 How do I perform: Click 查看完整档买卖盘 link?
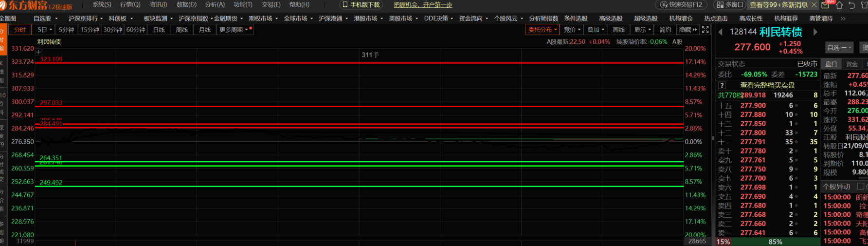point(767,85)
